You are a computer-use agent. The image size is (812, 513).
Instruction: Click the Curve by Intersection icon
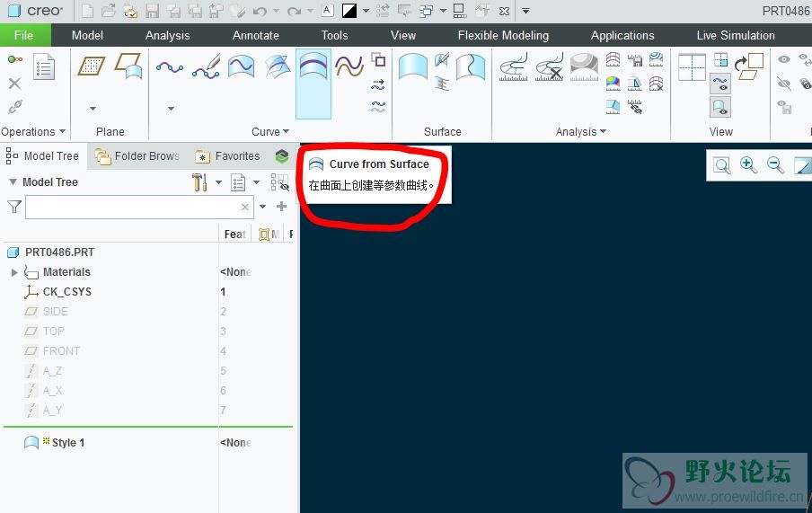tap(278, 66)
